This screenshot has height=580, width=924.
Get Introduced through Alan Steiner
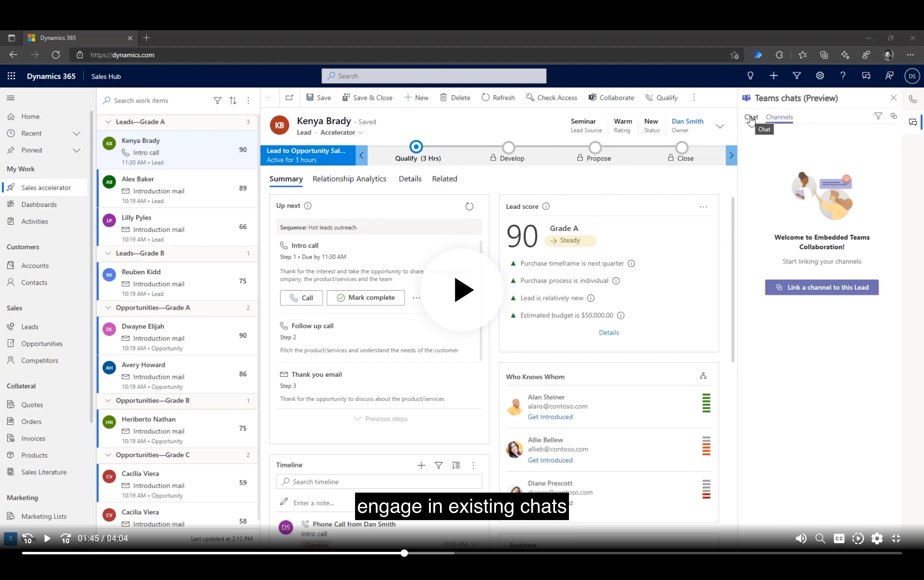click(550, 417)
